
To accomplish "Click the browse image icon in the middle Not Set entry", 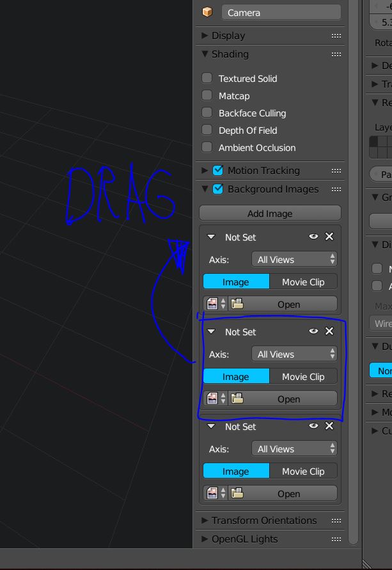I will tap(216, 399).
